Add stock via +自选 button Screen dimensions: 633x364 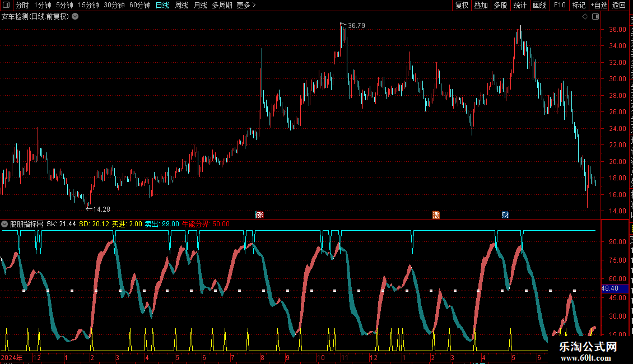point(599,5)
